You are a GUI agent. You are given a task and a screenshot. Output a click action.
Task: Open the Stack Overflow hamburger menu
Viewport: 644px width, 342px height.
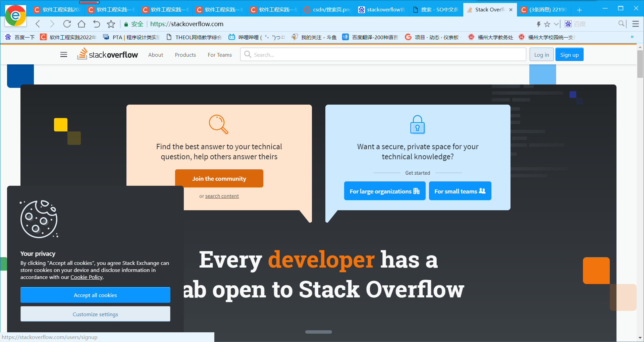pos(64,55)
